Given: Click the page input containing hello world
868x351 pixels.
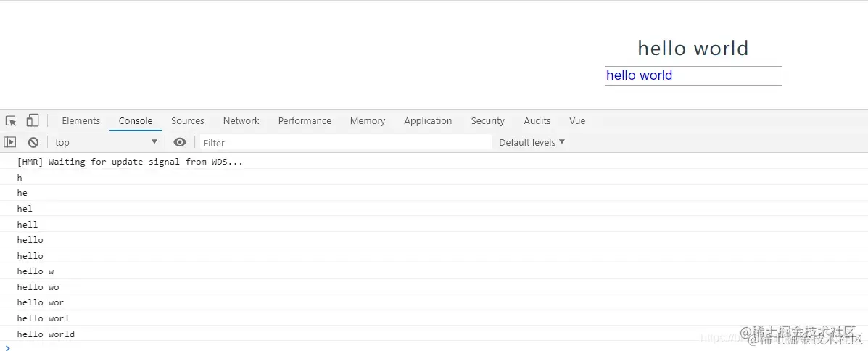Looking at the screenshot, I should pos(693,76).
